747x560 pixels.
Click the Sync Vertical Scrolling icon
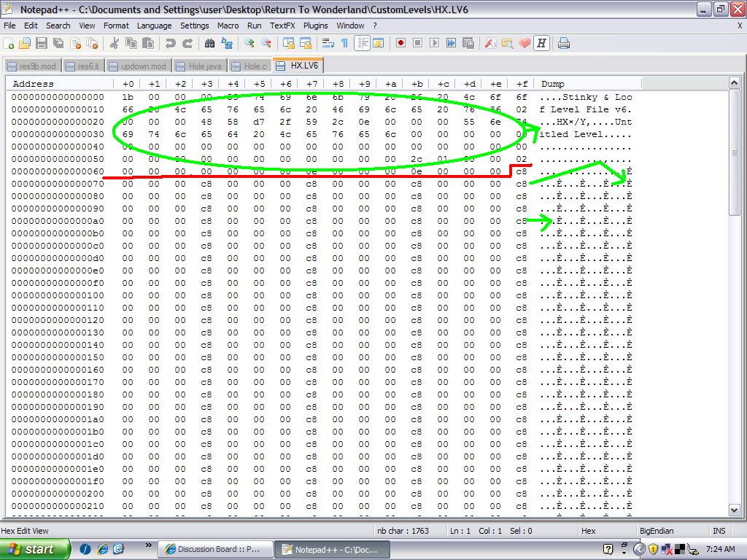pyautogui.click(x=289, y=43)
